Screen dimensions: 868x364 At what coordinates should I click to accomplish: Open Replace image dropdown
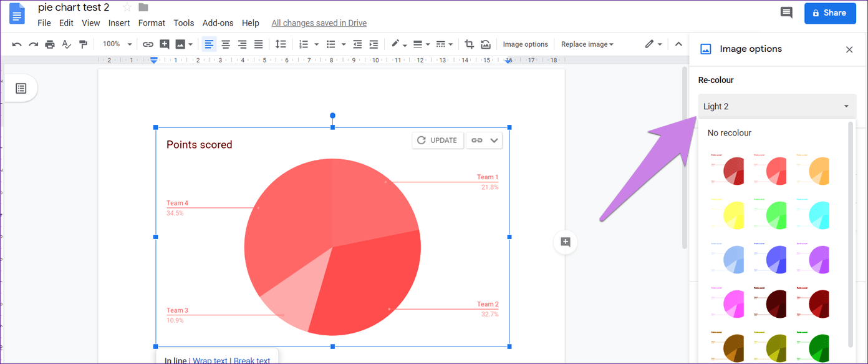coord(587,44)
